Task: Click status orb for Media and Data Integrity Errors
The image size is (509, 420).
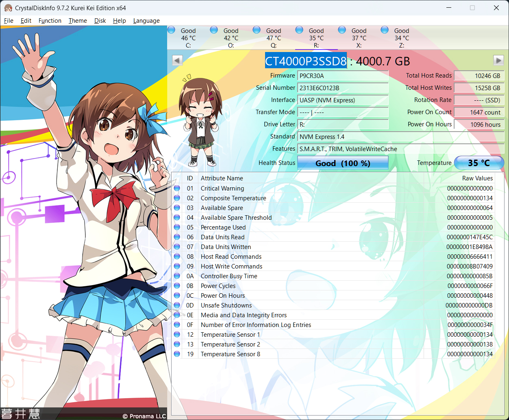Action: tap(177, 315)
